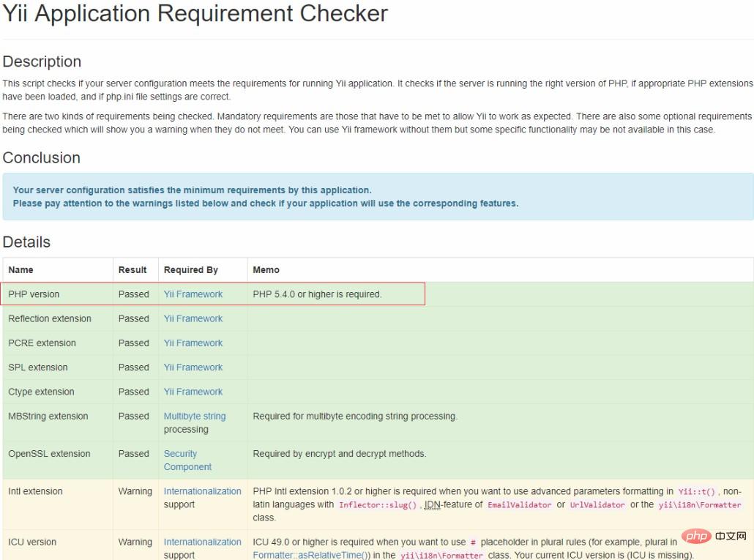
Task: Click the Yii::t() code snippet
Action: click(x=696, y=492)
